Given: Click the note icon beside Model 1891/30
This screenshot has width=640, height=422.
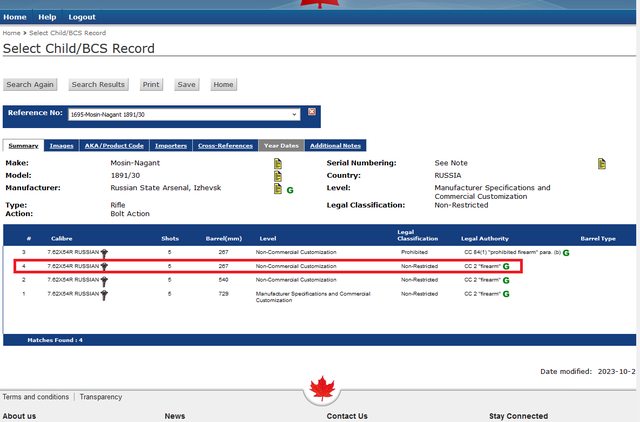Looking at the screenshot, I should 278,176.
